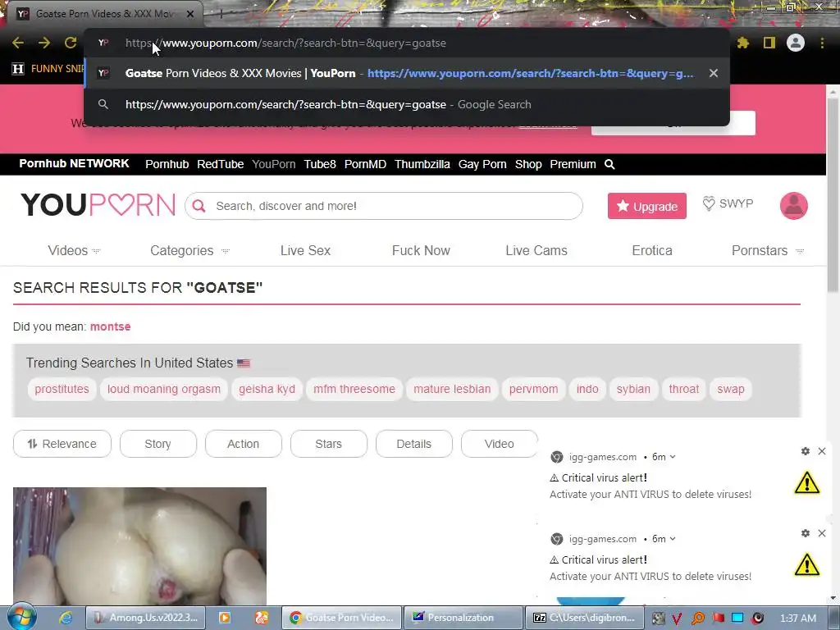Open the Chrome extensions puzzle icon
Image resolution: width=840 pixels, height=630 pixels.
(743, 43)
